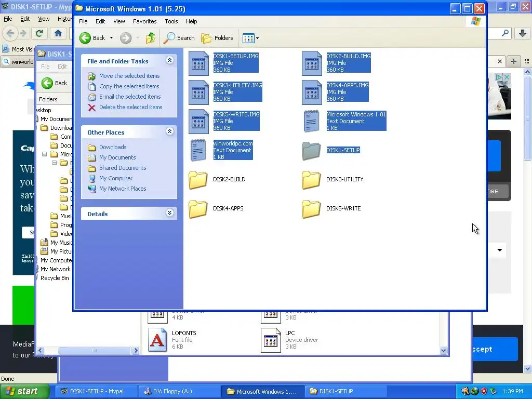Click the browser home icon
This screenshot has width=532, height=399.
point(58,33)
